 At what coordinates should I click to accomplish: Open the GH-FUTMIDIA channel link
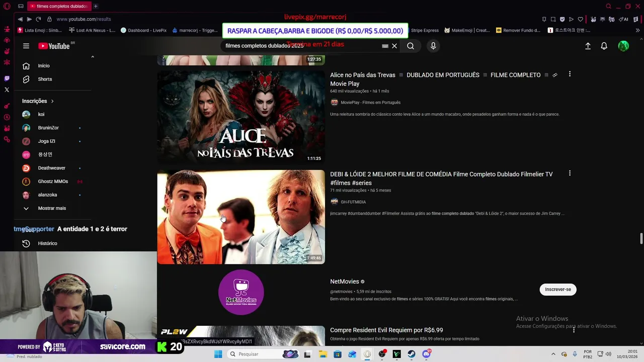(353, 202)
